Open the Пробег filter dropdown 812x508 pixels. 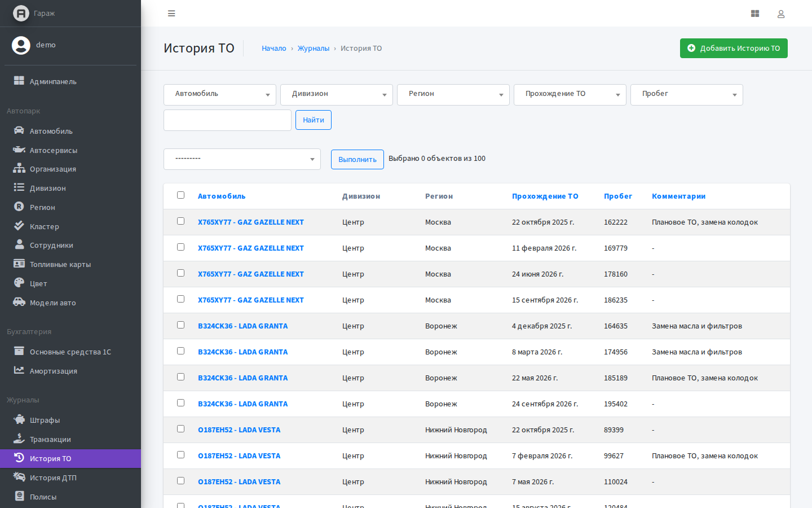687,95
